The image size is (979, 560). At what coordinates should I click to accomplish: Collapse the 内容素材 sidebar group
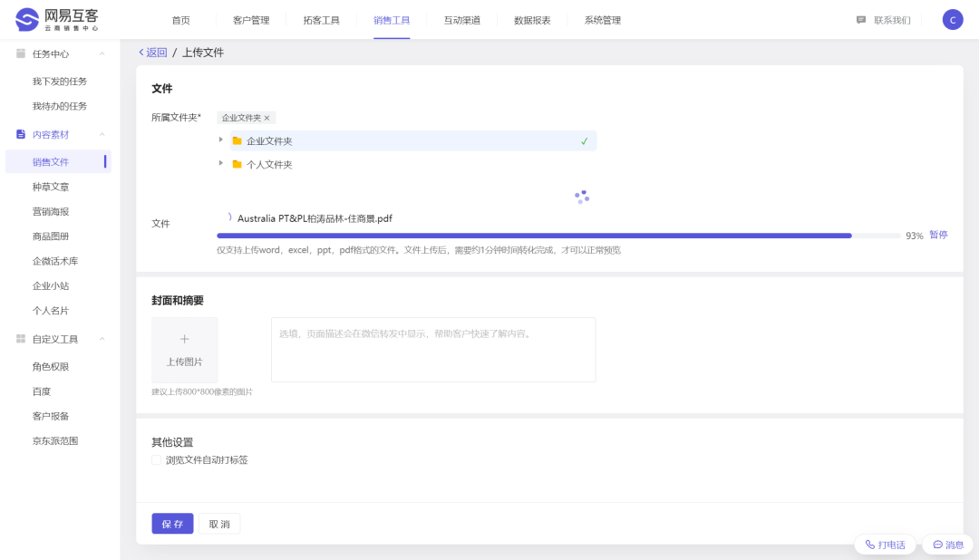point(102,134)
